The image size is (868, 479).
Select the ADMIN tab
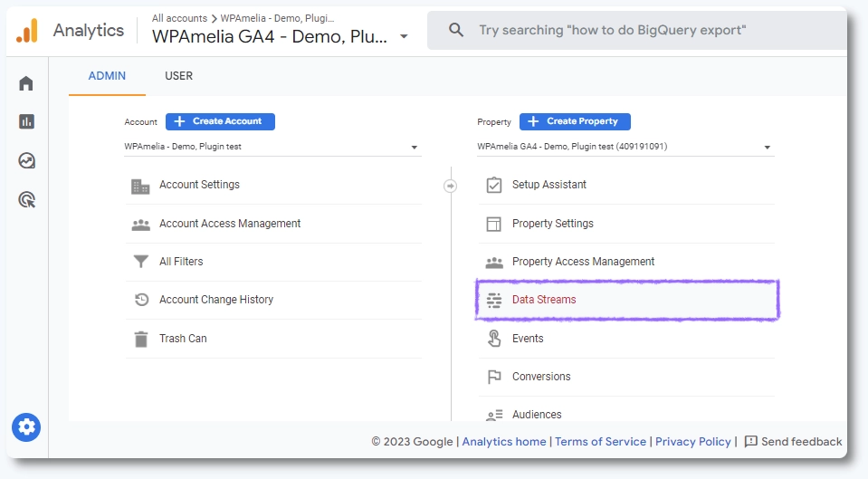[x=107, y=76]
